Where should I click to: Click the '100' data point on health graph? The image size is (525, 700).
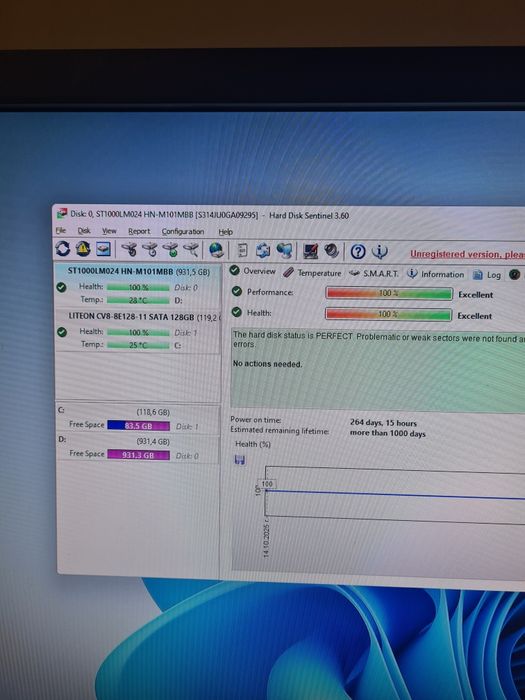coord(267,484)
